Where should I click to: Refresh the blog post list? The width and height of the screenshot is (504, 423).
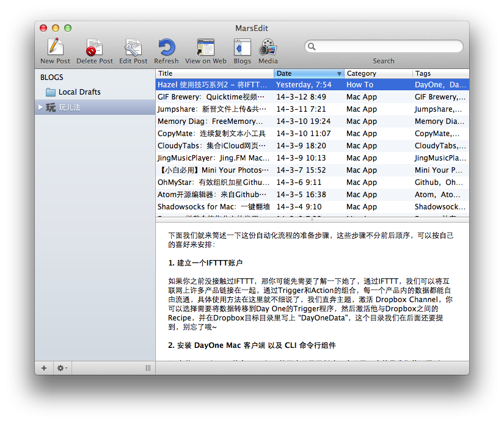click(x=167, y=47)
